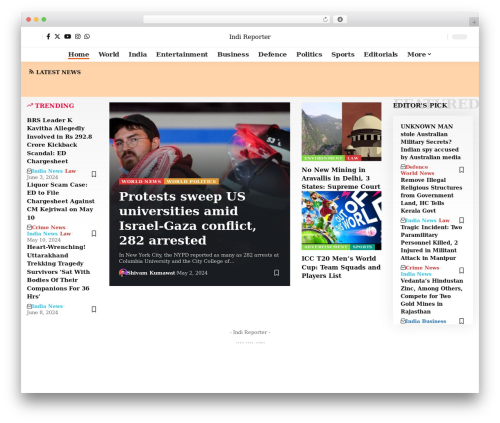Click the WORLD NEWS red category tag
500x423 pixels.
coord(141,181)
